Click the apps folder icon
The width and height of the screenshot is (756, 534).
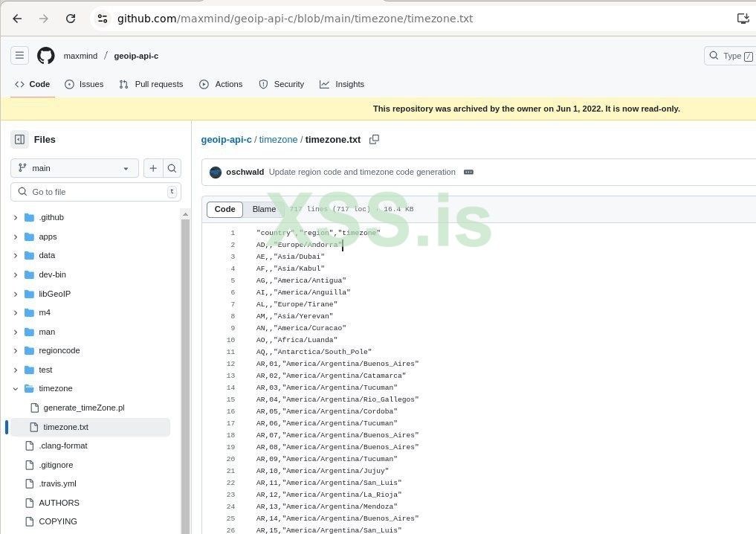(30, 237)
